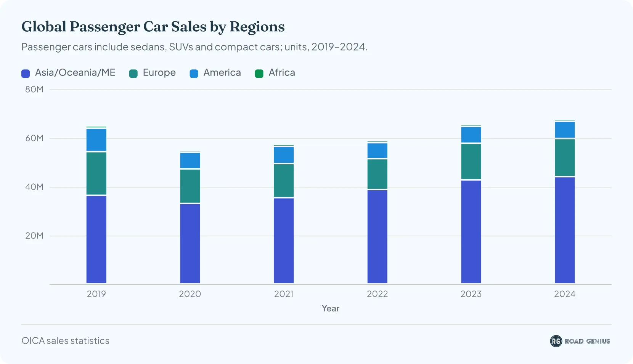
Task: Click the 2022 Europe bar segment
Action: [378, 174]
